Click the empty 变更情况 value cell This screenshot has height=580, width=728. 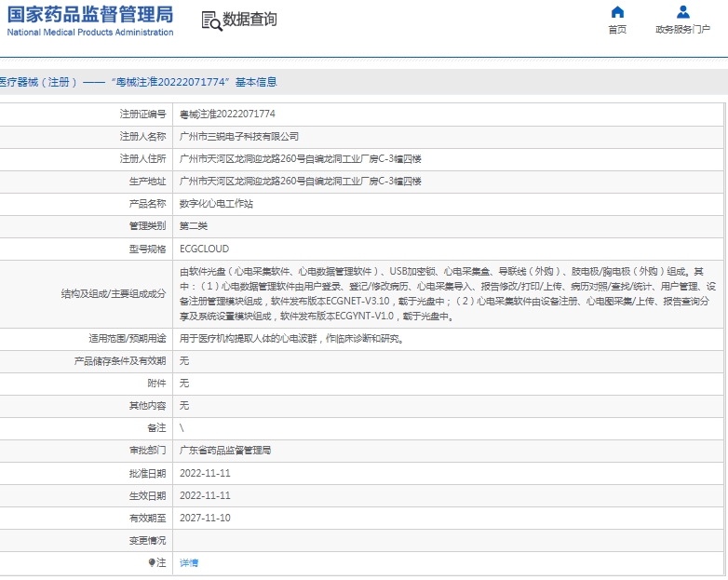pyautogui.click(x=449, y=541)
